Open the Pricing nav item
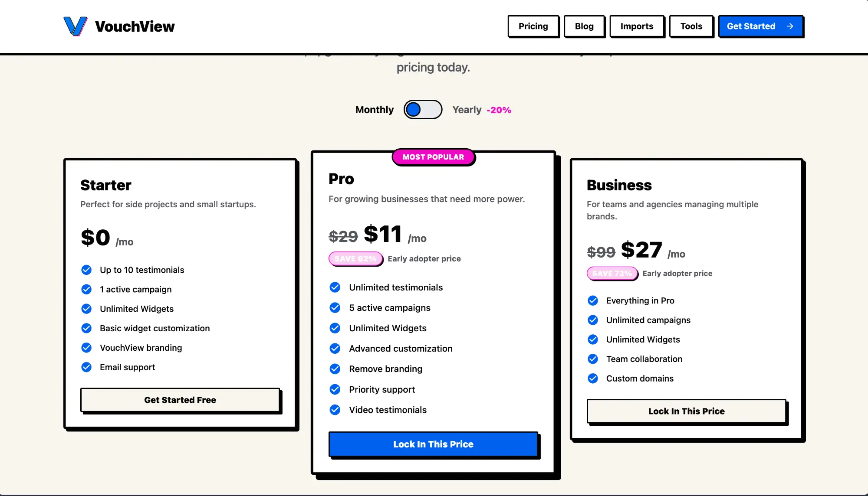The image size is (868, 496). point(533,26)
